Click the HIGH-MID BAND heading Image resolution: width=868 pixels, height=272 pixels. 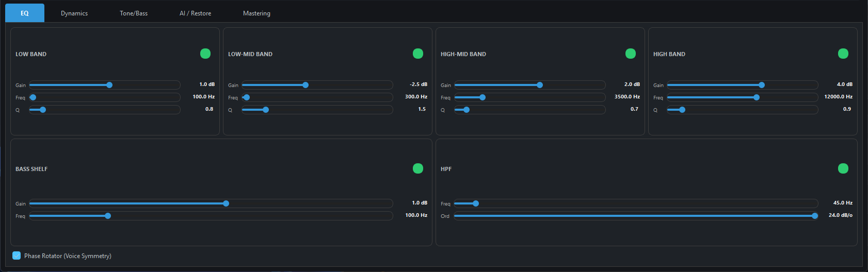coord(463,54)
